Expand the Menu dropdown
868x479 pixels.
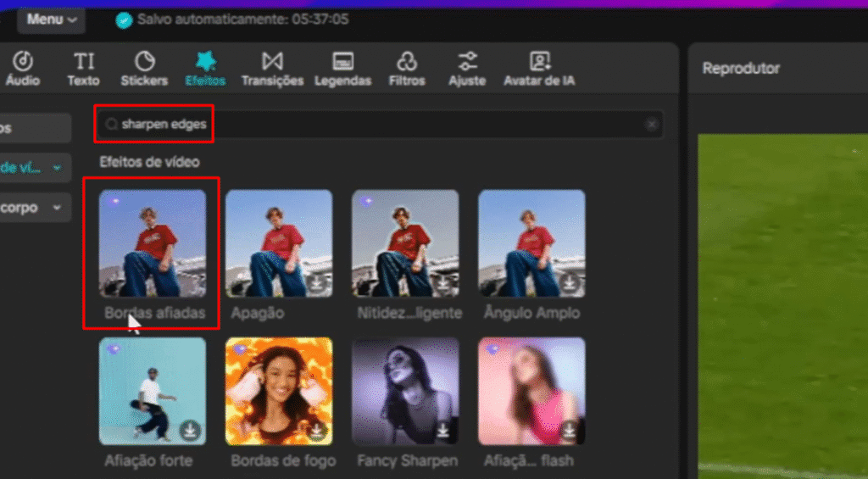pyautogui.click(x=51, y=19)
